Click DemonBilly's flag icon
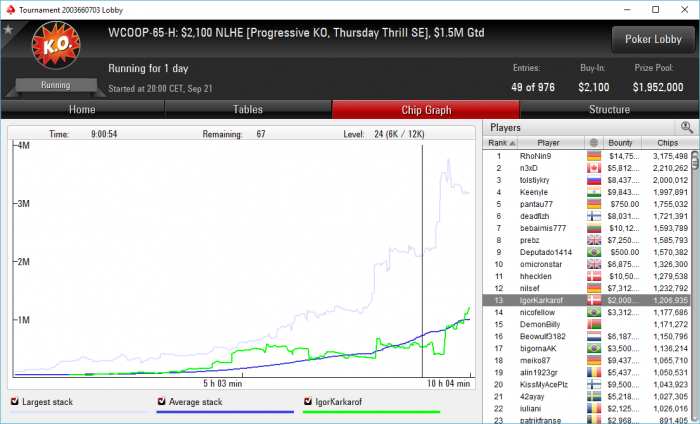The width and height of the screenshot is (700, 424). pos(594,324)
